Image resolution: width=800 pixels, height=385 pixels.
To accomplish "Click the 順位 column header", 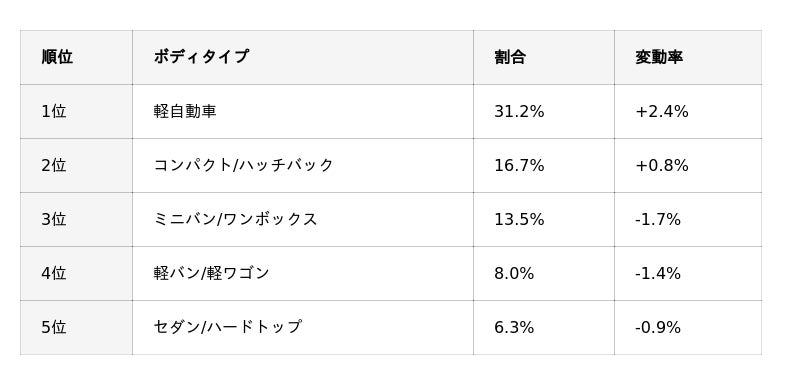I will (x=76, y=57).
